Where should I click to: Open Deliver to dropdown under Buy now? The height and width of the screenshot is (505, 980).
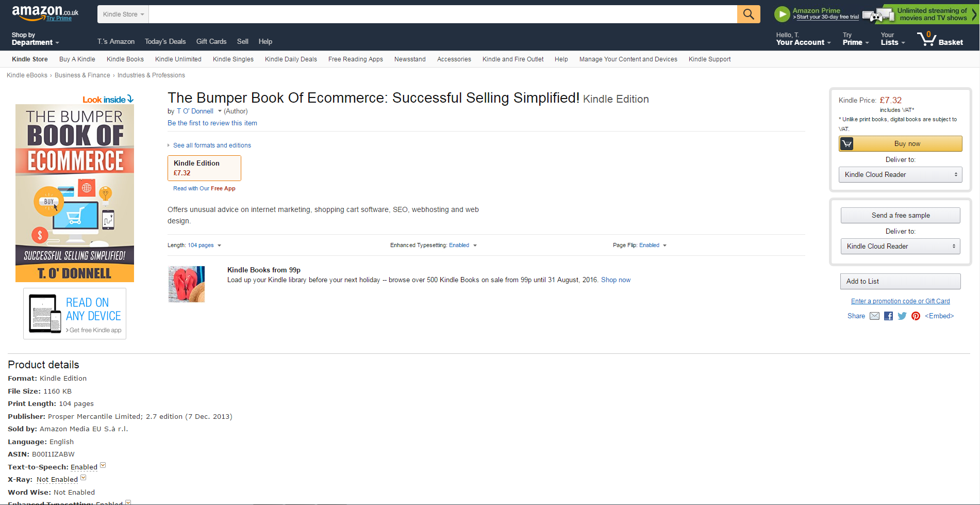(x=900, y=174)
